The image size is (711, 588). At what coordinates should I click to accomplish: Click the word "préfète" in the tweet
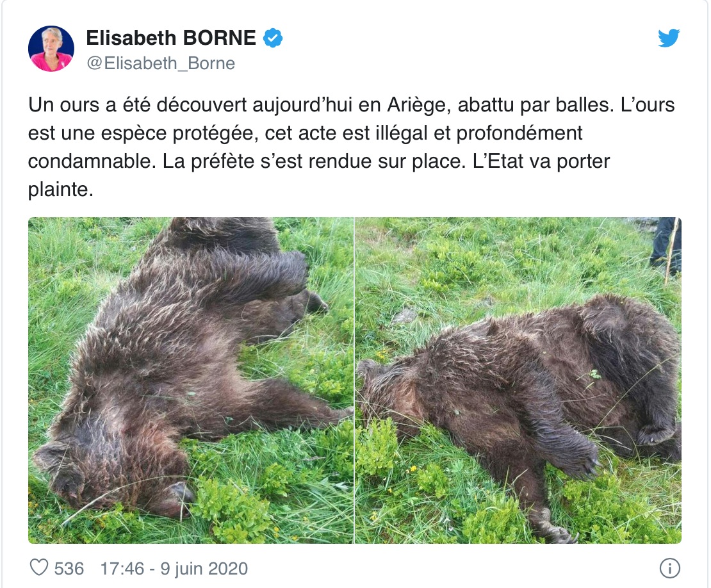pos(223,162)
